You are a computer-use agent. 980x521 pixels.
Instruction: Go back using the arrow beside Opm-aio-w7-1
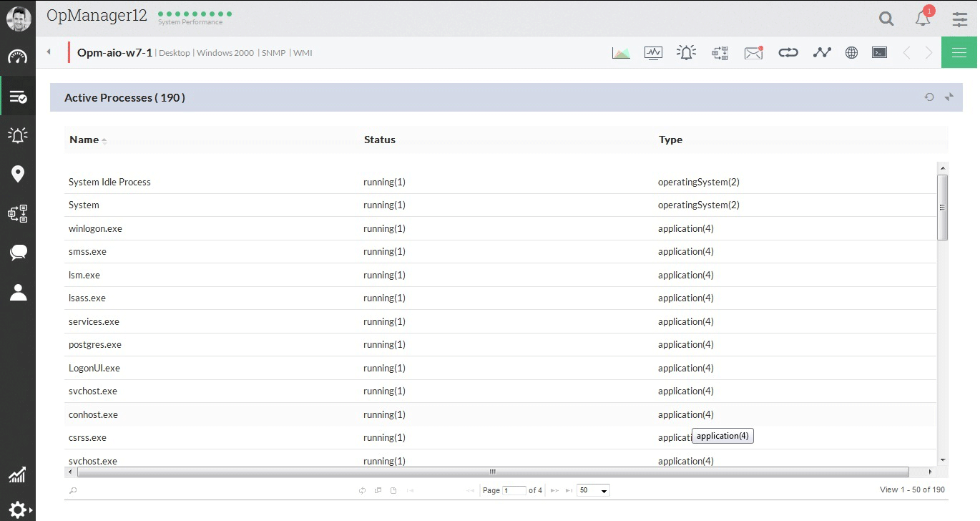49,52
